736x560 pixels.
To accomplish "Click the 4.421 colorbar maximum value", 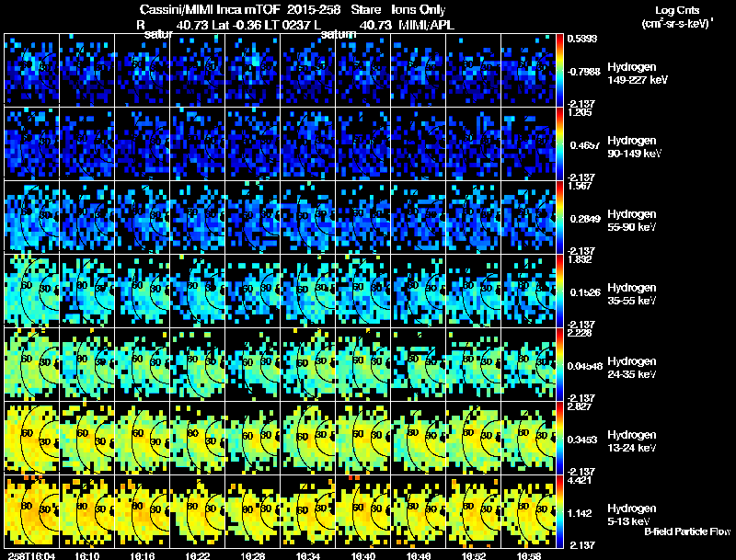I will [580, 481].
